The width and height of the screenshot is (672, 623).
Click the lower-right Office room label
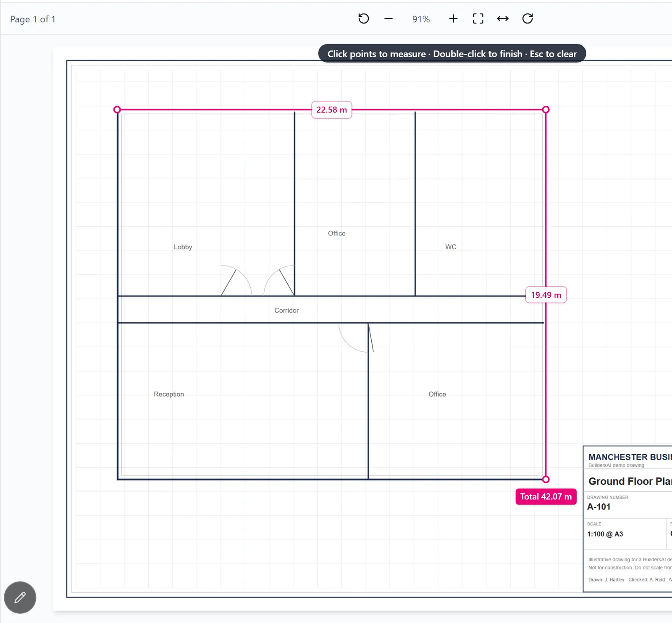437,394
